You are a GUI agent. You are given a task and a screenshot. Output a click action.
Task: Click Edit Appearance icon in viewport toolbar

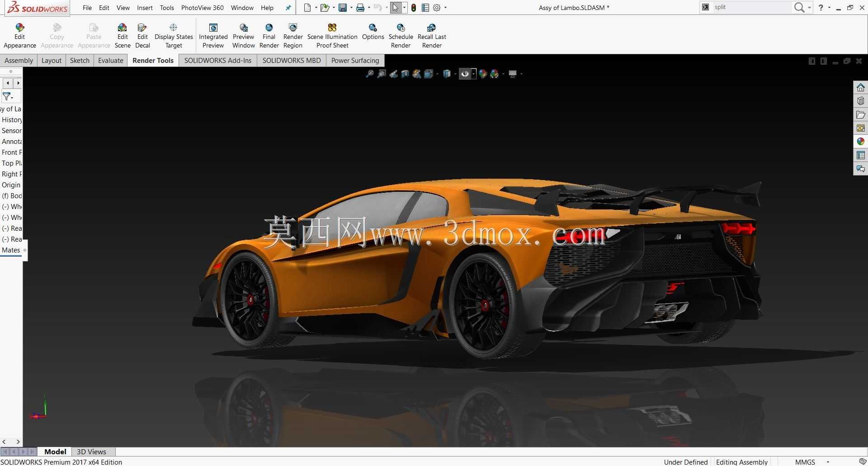(483, 74)
